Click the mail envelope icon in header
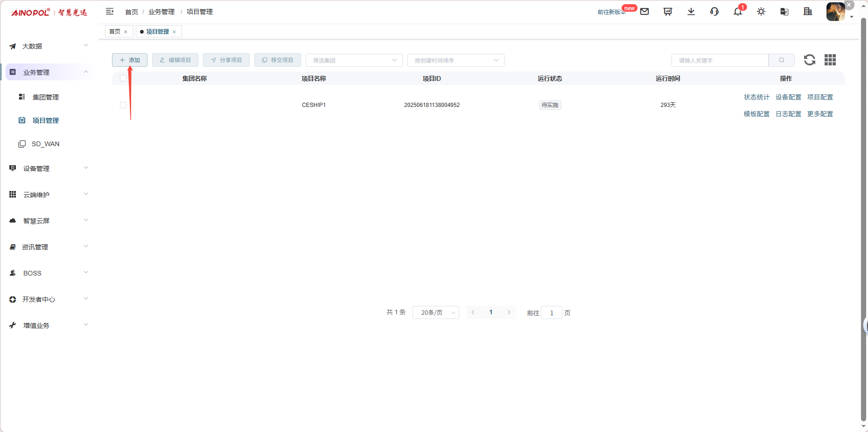The height and width of the screenshot is (432, 868). [x=644, y=12]
